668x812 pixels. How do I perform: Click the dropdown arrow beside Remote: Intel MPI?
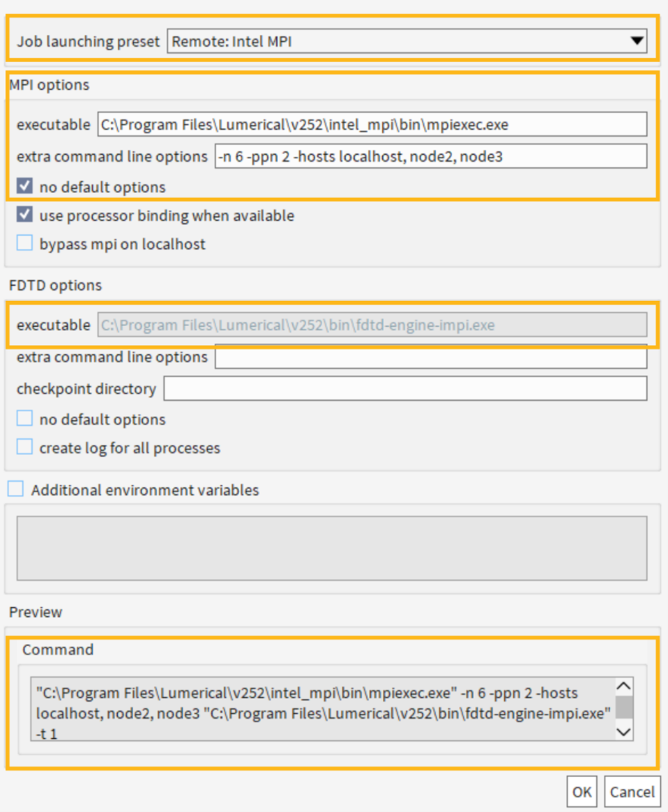point(636,41)
